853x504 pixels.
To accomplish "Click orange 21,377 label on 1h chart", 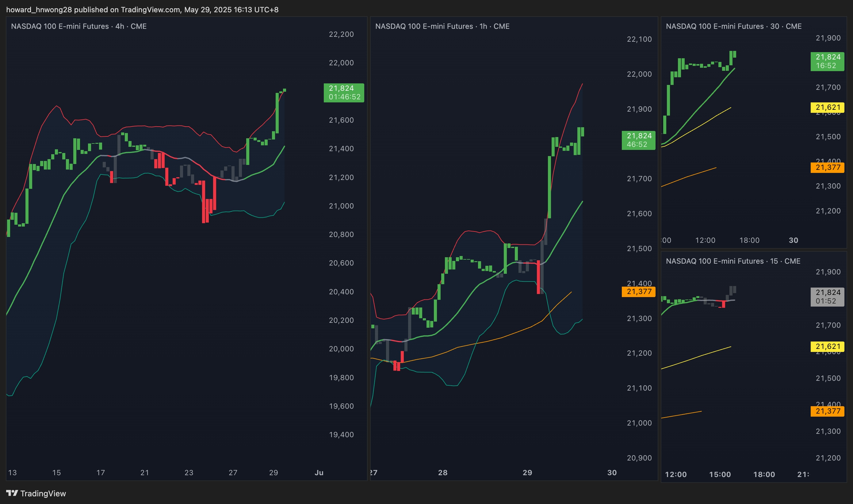I will click(638, 292).
